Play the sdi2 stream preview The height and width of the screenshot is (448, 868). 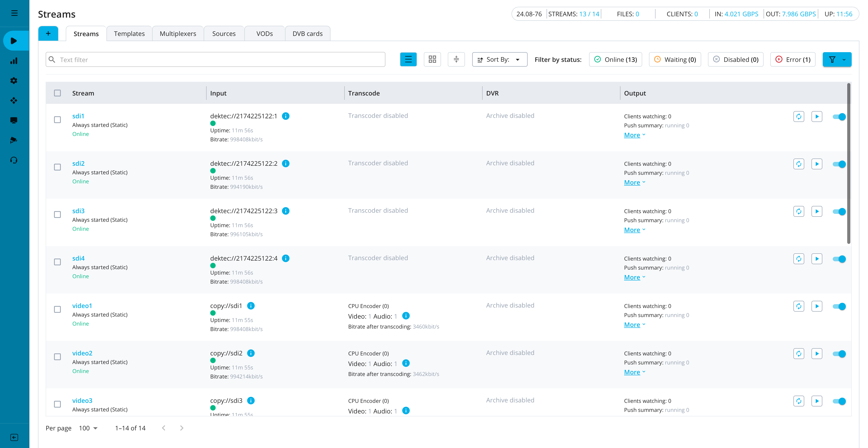tap(816, 164)
